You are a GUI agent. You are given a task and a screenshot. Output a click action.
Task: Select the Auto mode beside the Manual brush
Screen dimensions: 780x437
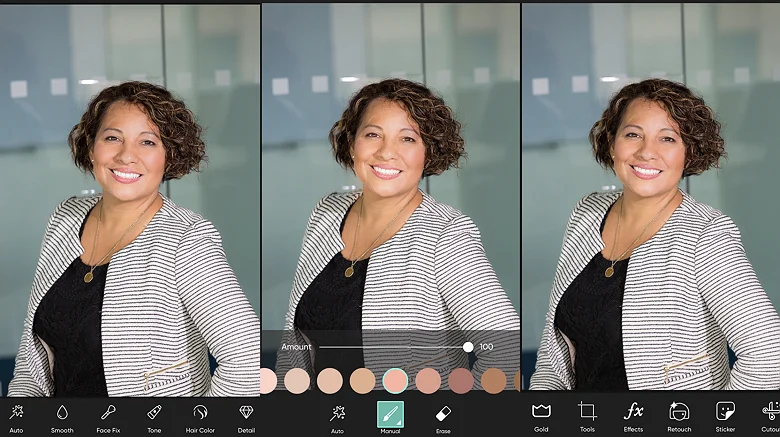[338, 419]
